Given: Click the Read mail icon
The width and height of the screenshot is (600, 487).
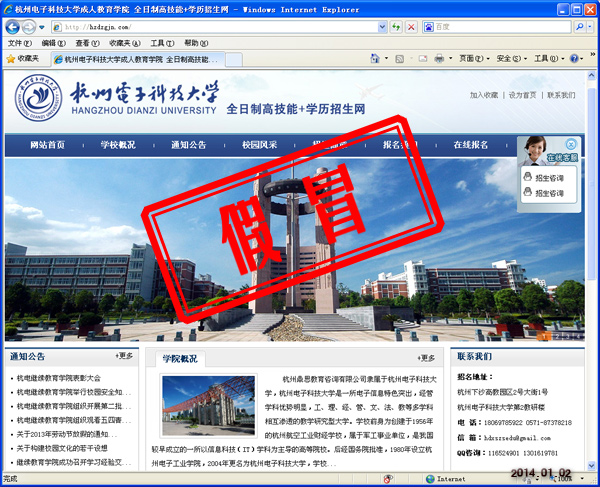Looking at the screenshot, I should point(423,59).
